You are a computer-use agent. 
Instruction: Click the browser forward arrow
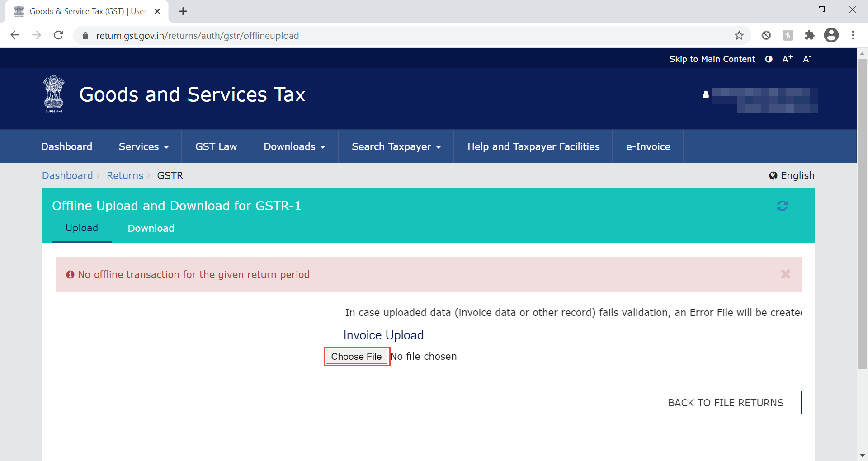click(37, 35)
